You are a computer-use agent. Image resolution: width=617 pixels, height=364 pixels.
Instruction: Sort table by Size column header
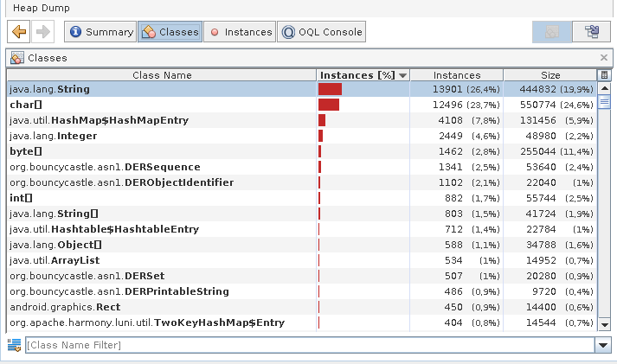coord(550,75)
